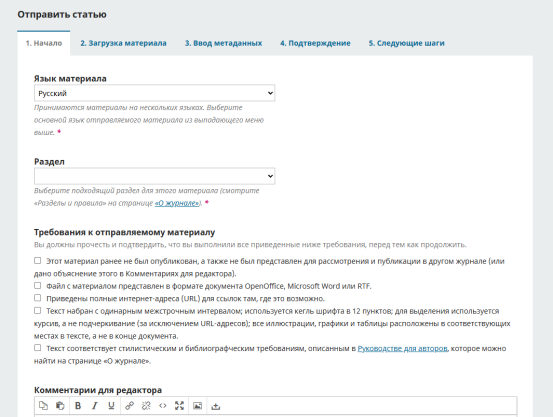Toggle Italic formatting in comments editor

[x=95, y=406]
